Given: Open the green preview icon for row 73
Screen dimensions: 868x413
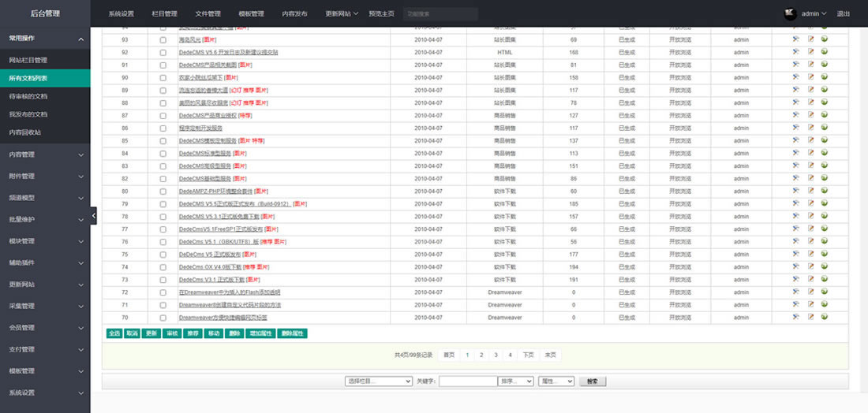Looking at the screenshot, I should [825, 279].
